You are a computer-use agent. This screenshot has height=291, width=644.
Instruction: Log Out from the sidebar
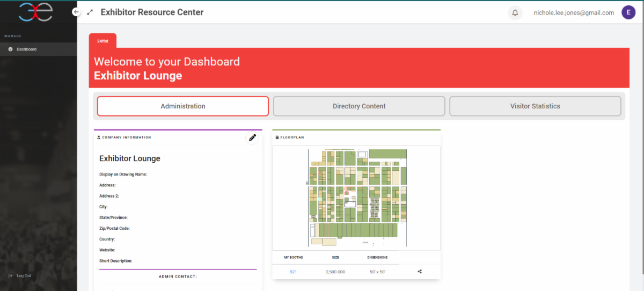[x=24, y=276]
